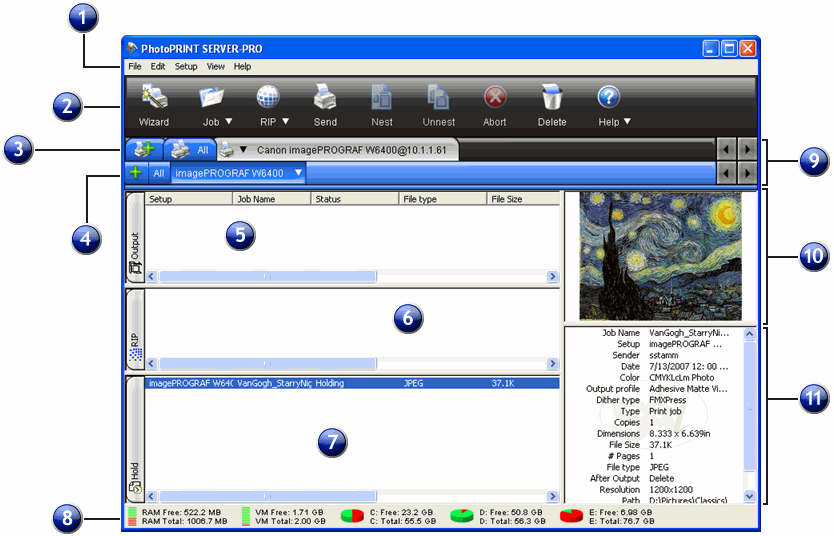Image resolution: width=834 pixels, height=536 pixels.
Task: Click the PhotoPRINT title bar app icon
Action: (x=131, y=49)
